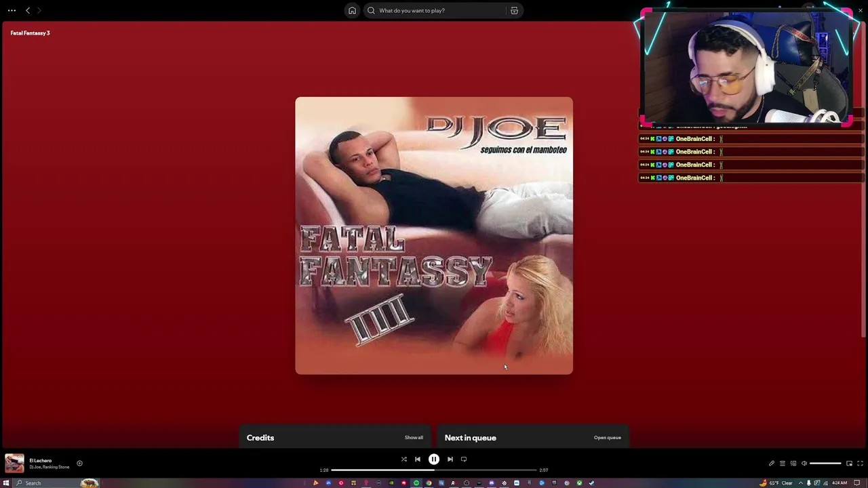Open the Browse icon in search bar
Viewport: 868px width, 488px height.
point(514,10)
